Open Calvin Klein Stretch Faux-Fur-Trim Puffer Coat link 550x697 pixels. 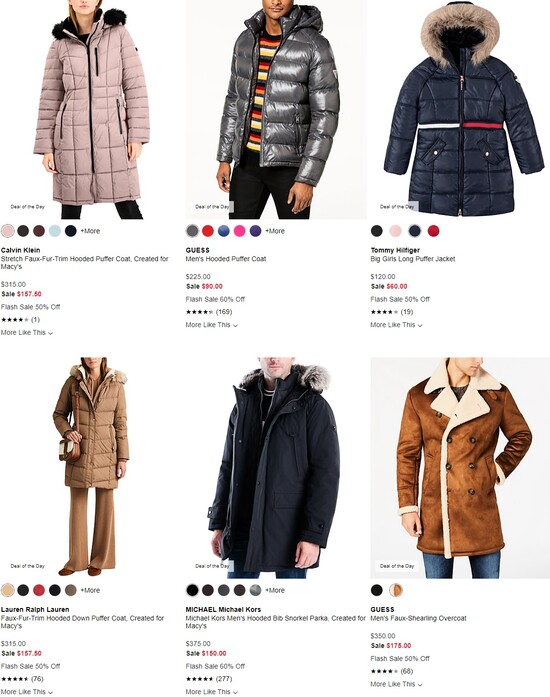coord(84,263)
